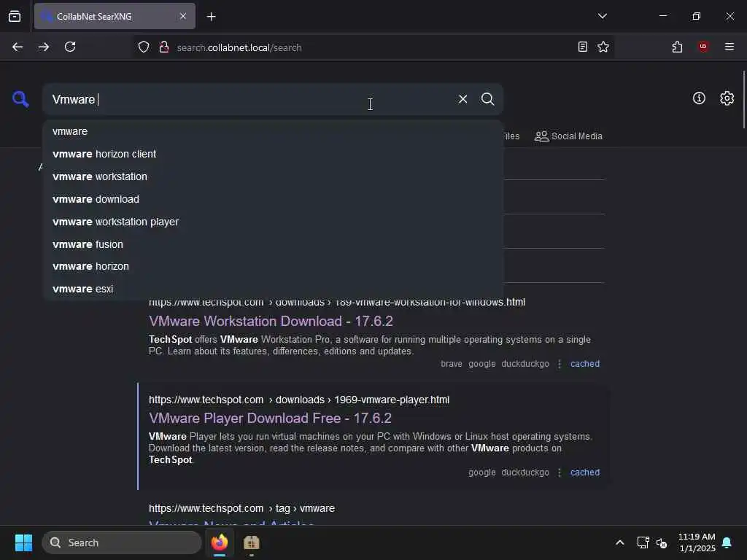Click the SearXNG magnifier logo
The width and height of the screenshot is (747, 560).
[x=20, y=99]
